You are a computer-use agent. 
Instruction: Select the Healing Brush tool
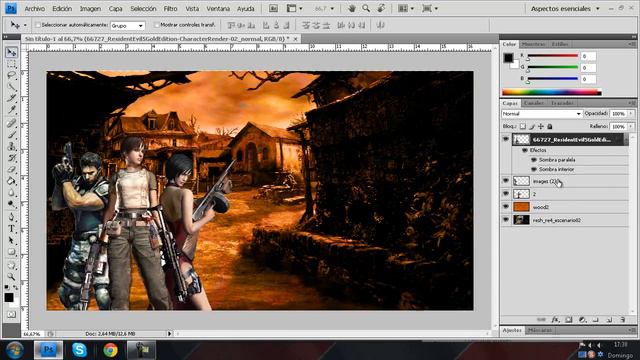[11, 123]
